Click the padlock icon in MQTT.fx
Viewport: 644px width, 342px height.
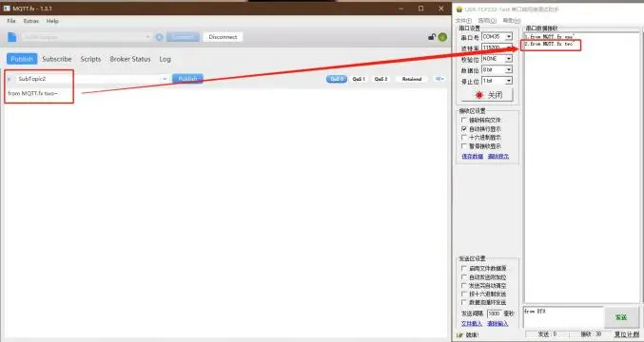[x=432, y=37]
